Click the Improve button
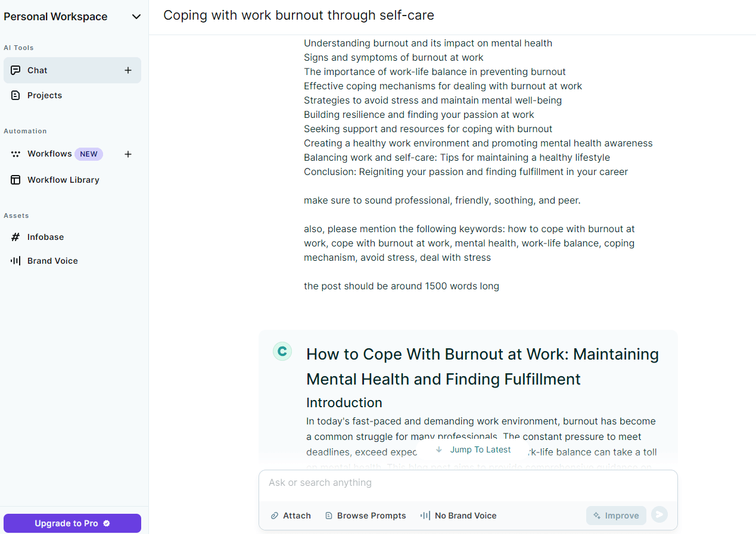Image resolution: width=756 pixels, height=534 pixels. [x=616, y=516]
